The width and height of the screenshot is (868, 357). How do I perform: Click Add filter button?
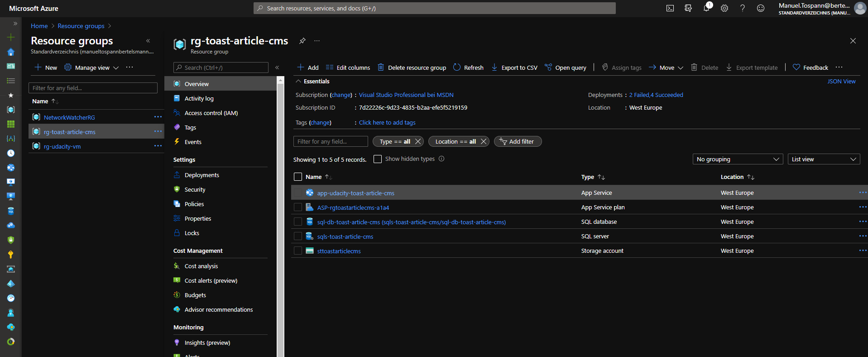pos(518,141)
